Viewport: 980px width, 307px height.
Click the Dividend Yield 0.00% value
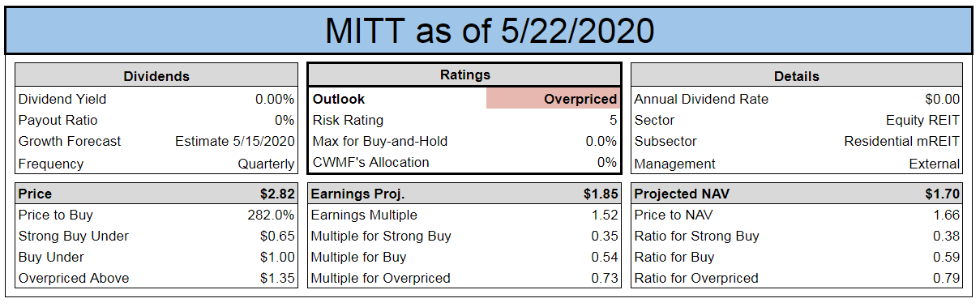pos(275,99)
